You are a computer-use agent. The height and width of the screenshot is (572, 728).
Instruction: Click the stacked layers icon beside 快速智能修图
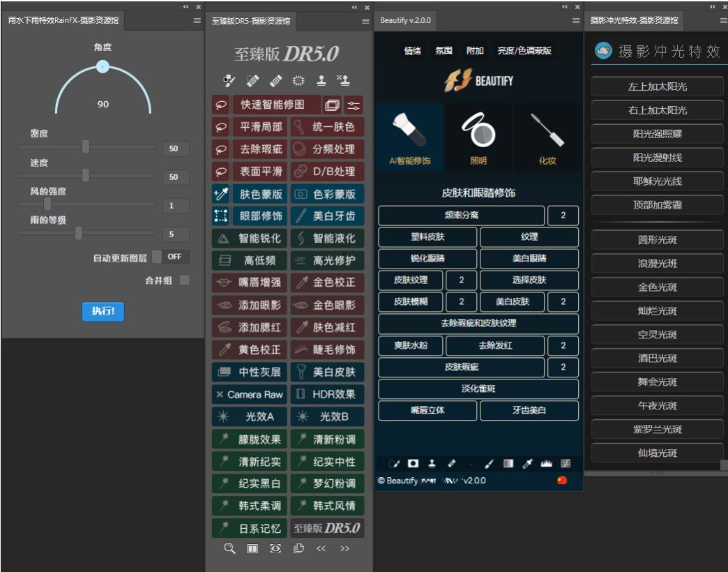coord(332,105)
